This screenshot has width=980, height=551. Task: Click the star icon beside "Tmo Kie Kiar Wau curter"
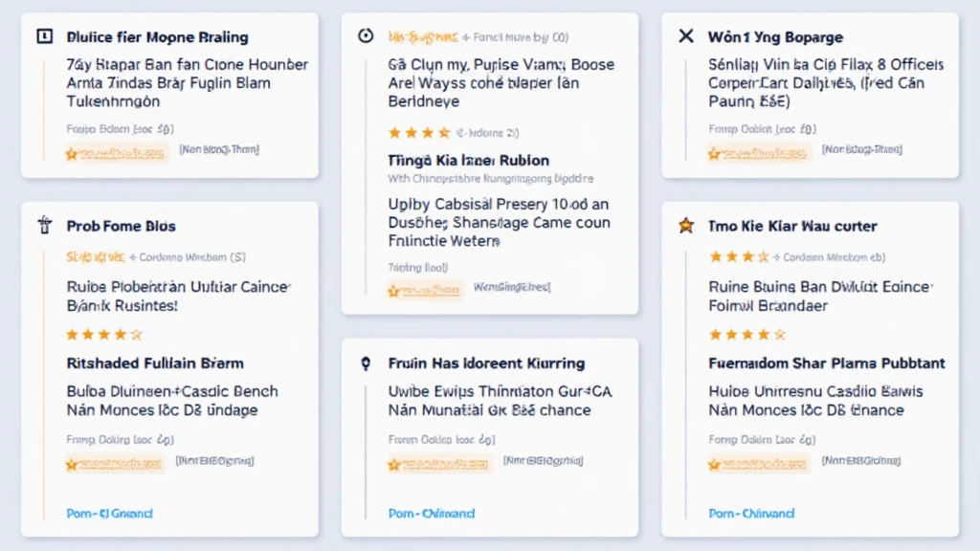[x=685, y=226]
